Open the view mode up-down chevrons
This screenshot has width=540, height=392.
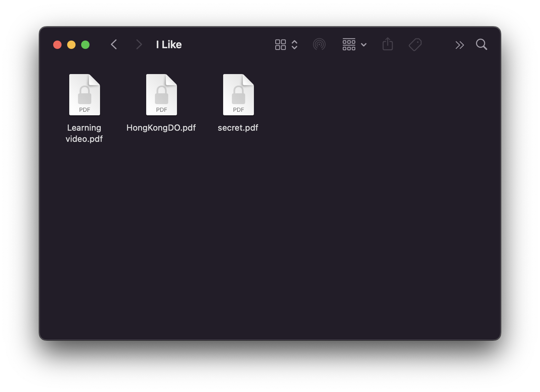[294, 44]
